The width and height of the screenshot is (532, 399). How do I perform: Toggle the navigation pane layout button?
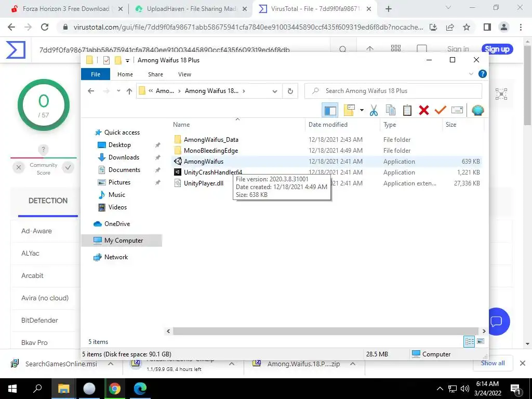[x=330, y=110]
